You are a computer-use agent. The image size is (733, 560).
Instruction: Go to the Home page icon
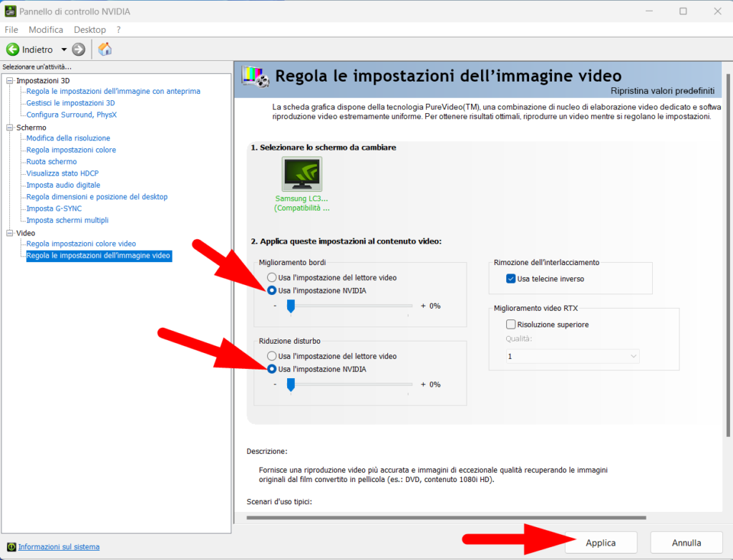[105, 49]
